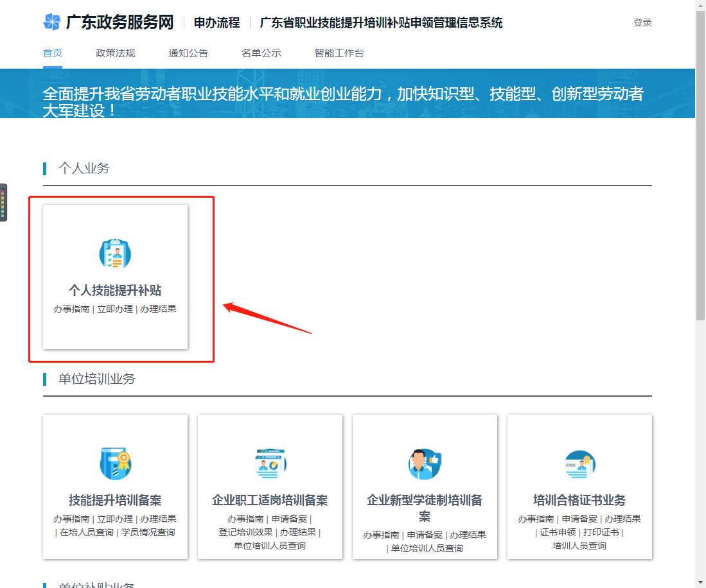This screenshot has width=706, height=588.
Task: Click the 广东政务服务网 logo icon
Action: click(x=52, y=22)
